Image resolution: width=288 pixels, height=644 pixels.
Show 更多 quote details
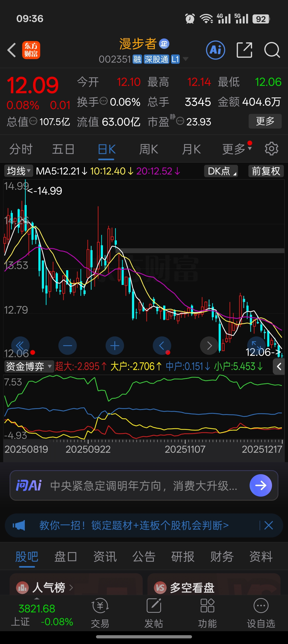pyautogui.click(x=265, y=121)
